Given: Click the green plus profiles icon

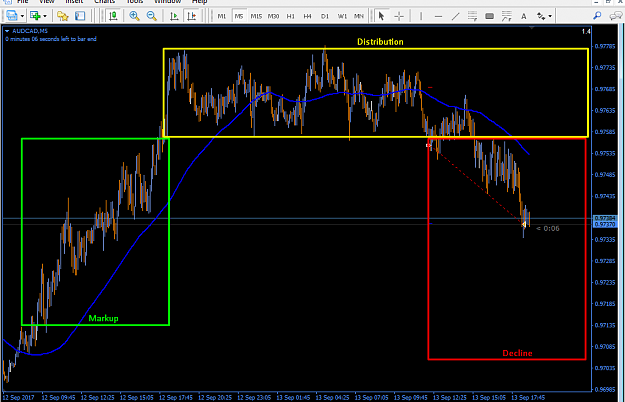Looking at the screenshot, I should [x=35, y=16].
